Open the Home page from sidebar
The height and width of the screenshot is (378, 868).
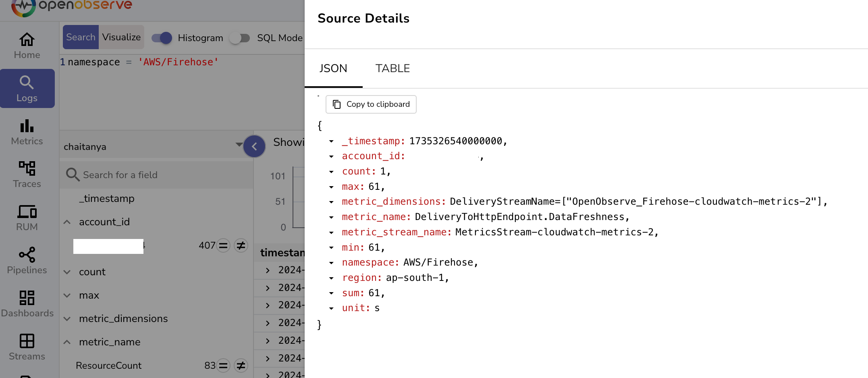[27, 46]
